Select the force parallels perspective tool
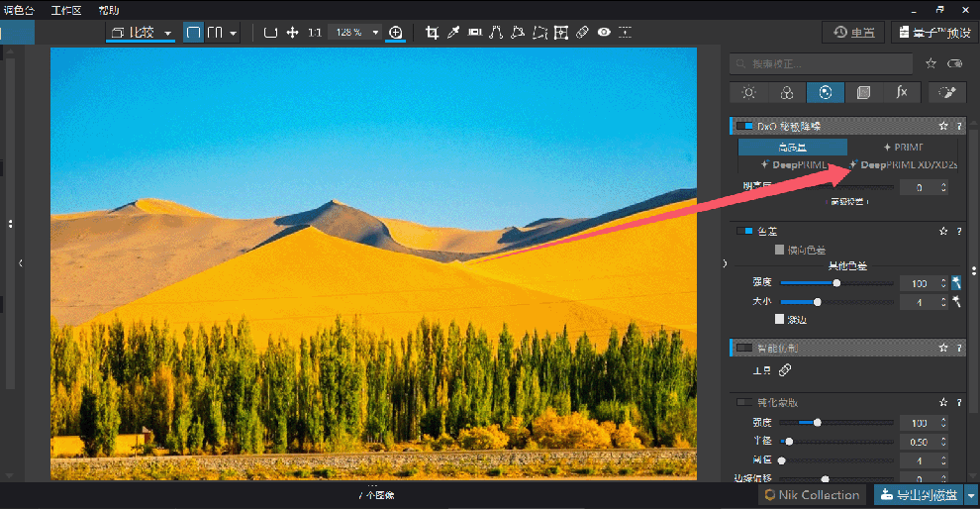The image size is (980, 509). coord(496,33)
